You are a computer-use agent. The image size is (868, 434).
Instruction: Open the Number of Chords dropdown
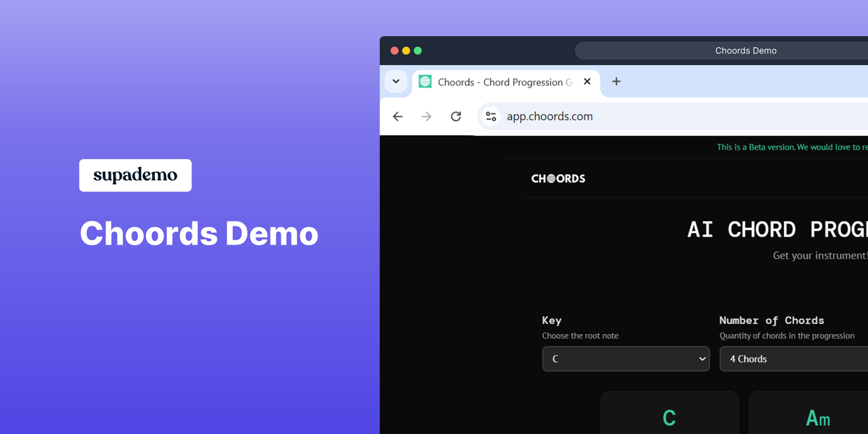click(x=793, y=359)
